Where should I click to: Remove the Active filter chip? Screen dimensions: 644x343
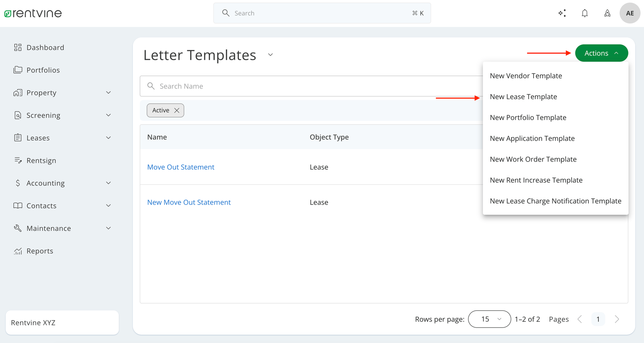click(177, 110)
